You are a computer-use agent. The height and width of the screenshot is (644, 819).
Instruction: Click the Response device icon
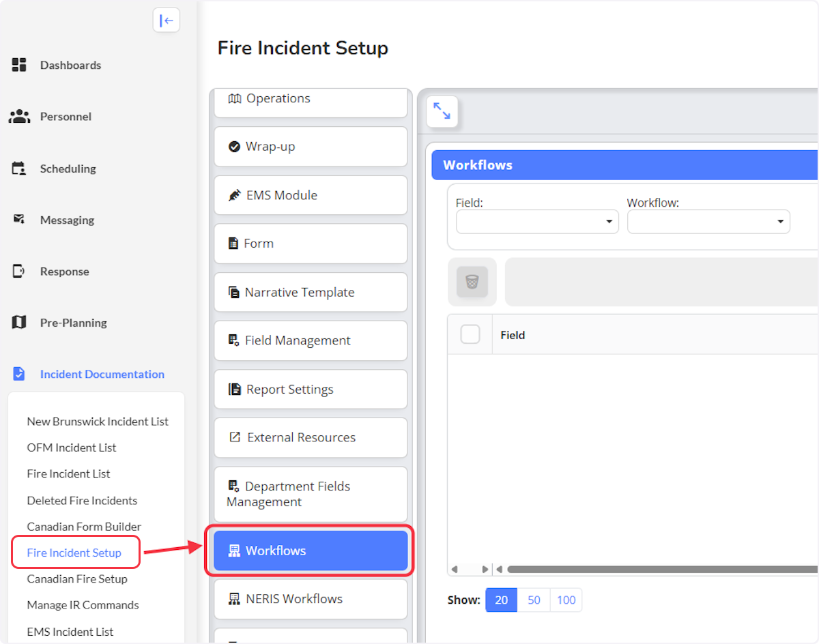point(19,271)
